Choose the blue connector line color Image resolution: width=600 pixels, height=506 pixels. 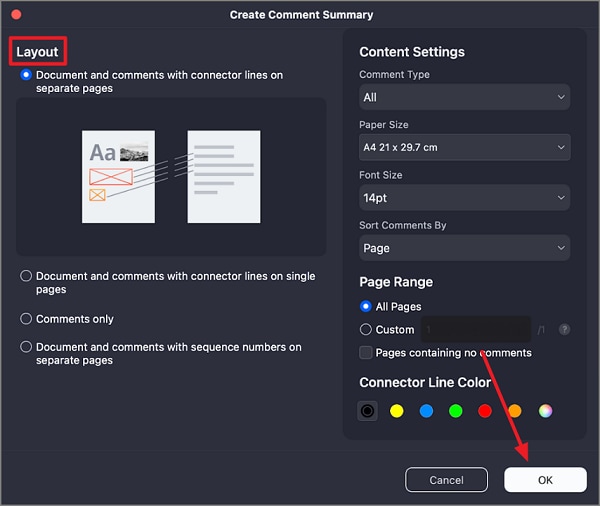click(426, 410)
